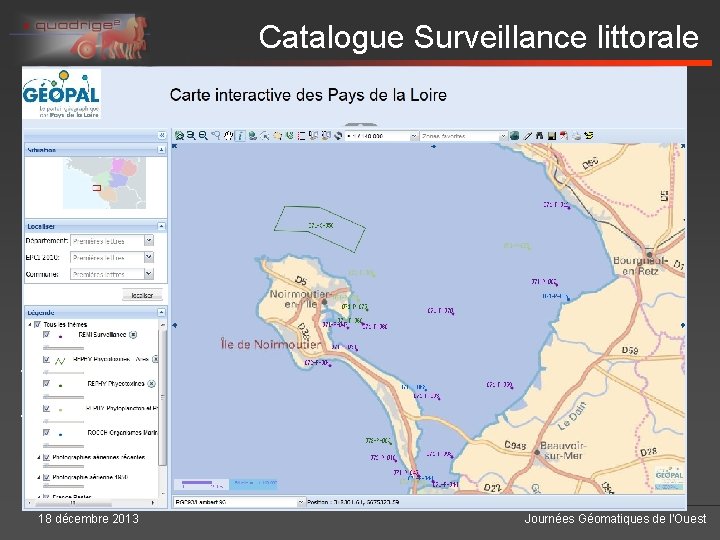Screen dimensions: 720x540
Task: Click the Noirmoutier-en-l'Île town label on map
Action: [x=299, y=298]
